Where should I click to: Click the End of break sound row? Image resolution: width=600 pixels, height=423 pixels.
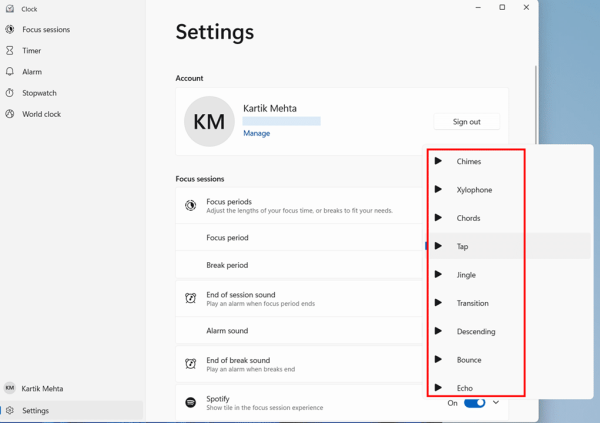tap(299, 364)
